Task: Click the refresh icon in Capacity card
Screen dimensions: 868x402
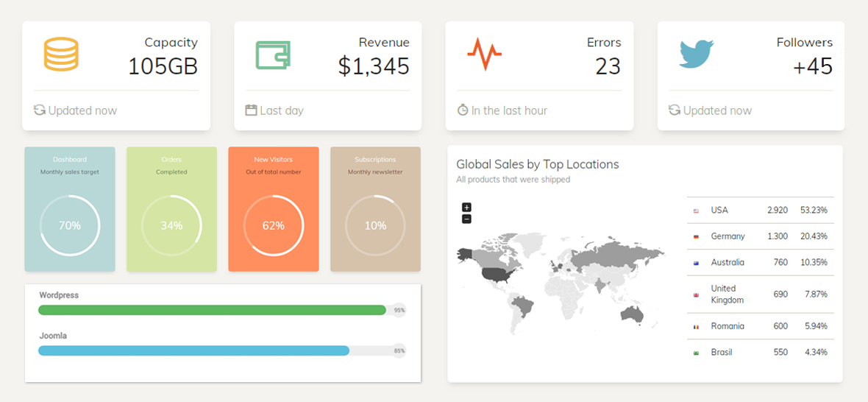Action: pyautogui.click(x=40, y=110)
